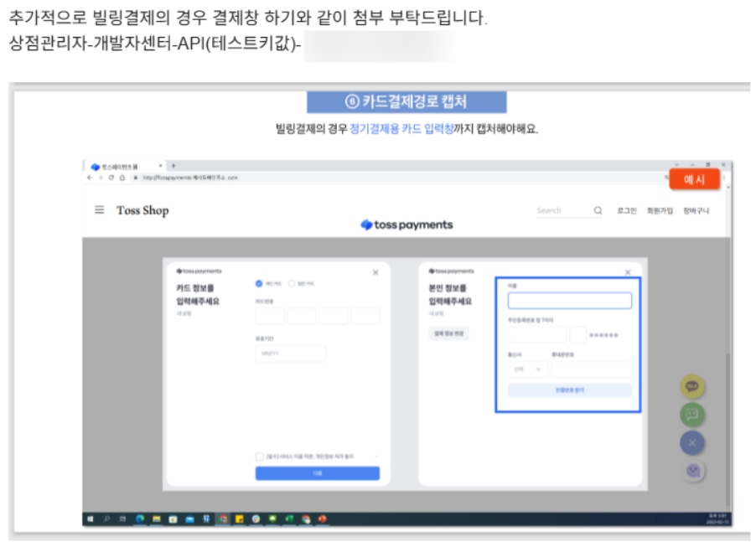Click the line starting 상점관리자-개발자센터-API
The width and height of the screenshot is (756, 542).
pyautogui.click(x=155, y=44)
